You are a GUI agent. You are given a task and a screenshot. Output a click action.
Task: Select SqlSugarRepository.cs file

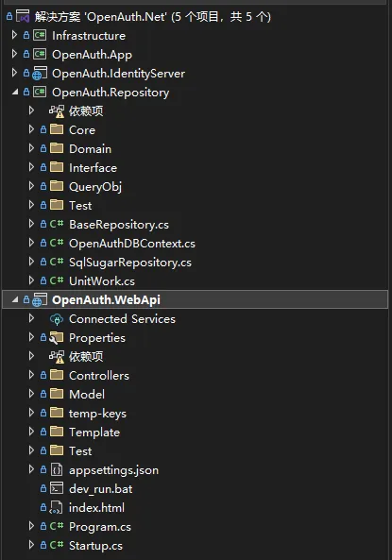click(x=130, y=263)
